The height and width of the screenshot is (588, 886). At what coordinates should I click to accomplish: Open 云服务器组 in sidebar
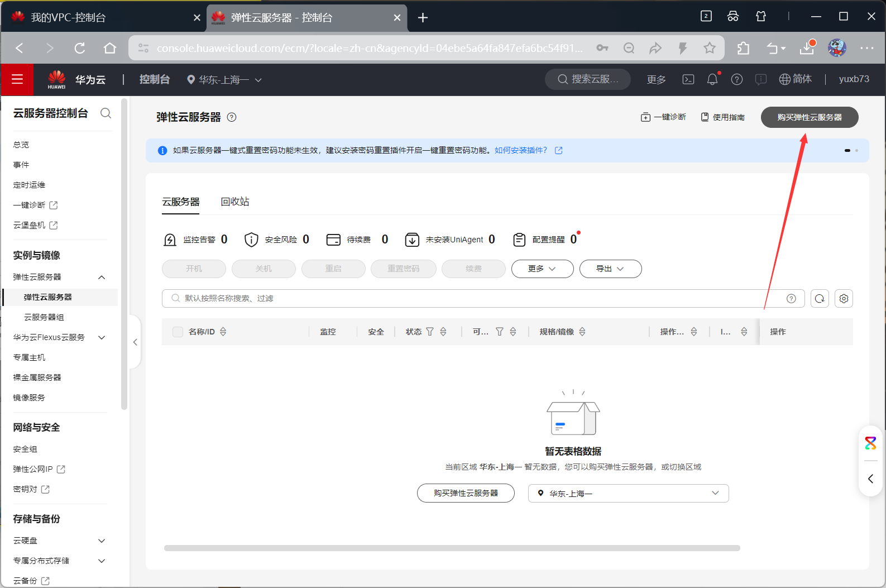point(44,317)
